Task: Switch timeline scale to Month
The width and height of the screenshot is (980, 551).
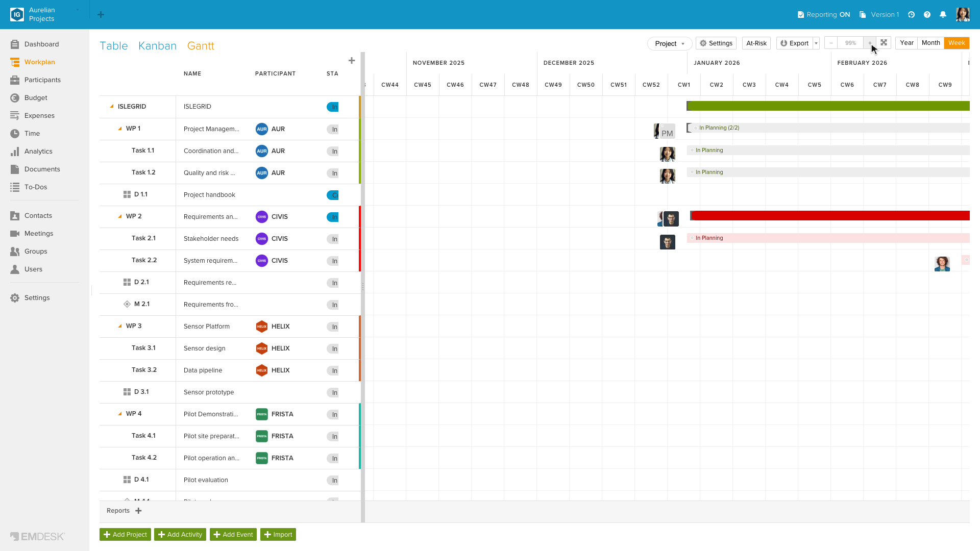Action: click(930, 43)
